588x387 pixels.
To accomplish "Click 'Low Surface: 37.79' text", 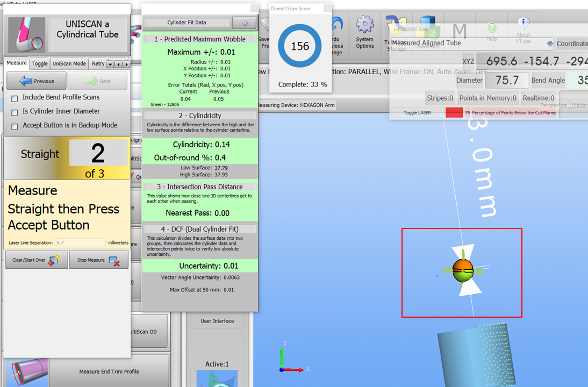I will point(204,168).
